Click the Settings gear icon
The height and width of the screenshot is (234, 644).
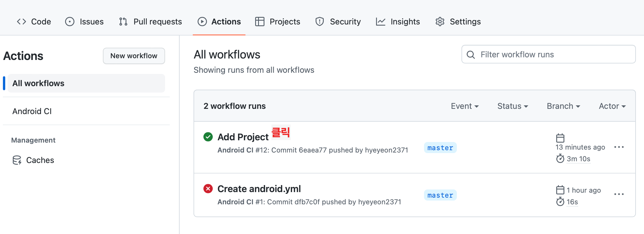[440, 22]
